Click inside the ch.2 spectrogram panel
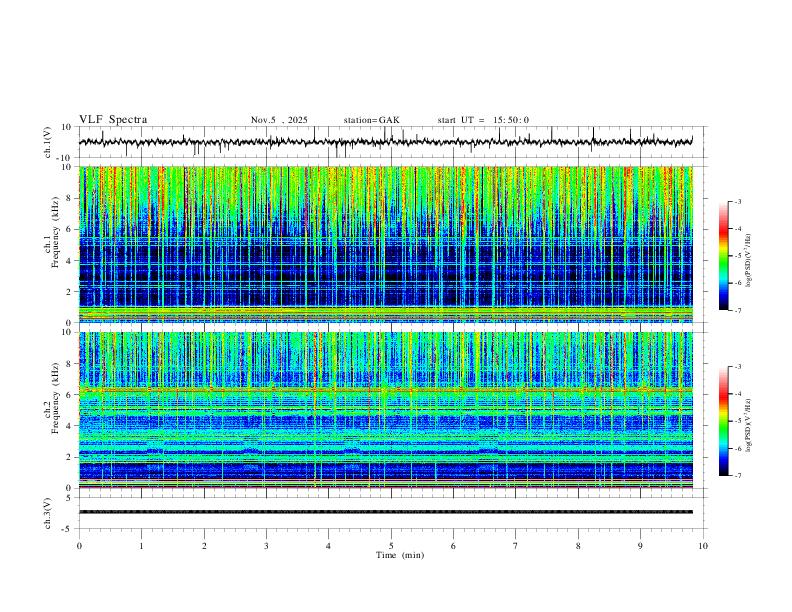This screenshot has height=612, width=792. point(386,410)
